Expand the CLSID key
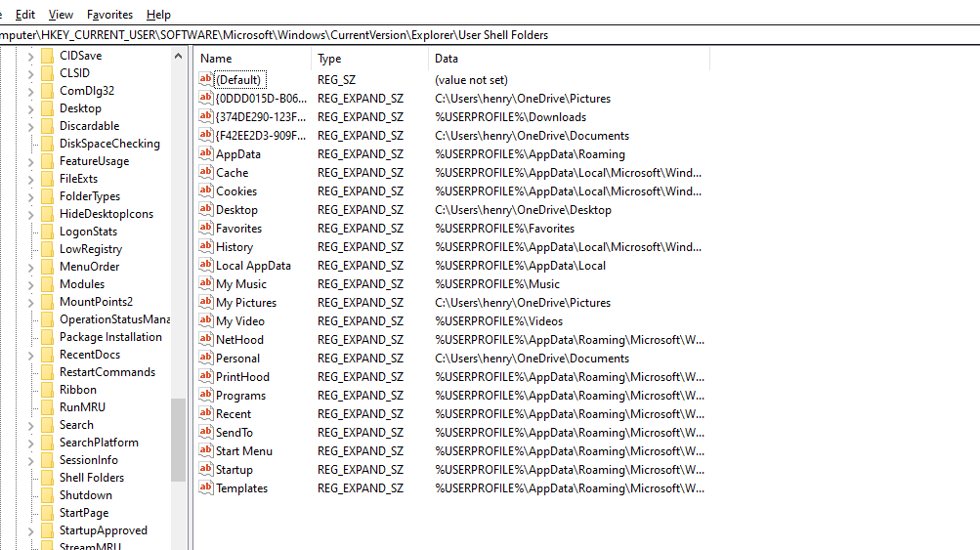980x550 pixels. [30, 73]
